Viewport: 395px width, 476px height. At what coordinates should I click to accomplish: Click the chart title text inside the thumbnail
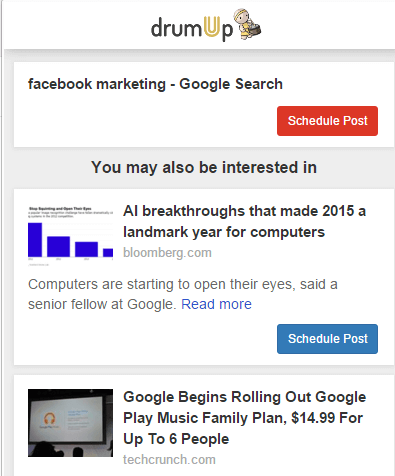coord(60,209)
